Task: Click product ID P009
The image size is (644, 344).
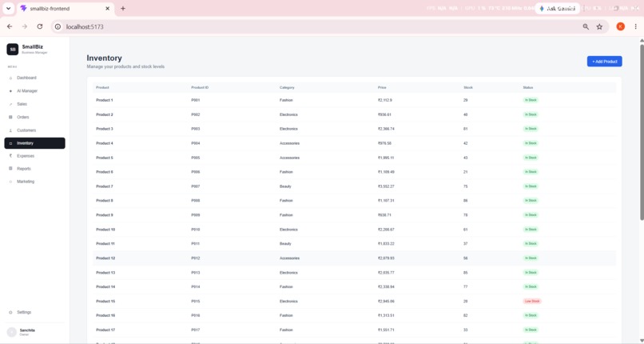Action: point(196,215)
